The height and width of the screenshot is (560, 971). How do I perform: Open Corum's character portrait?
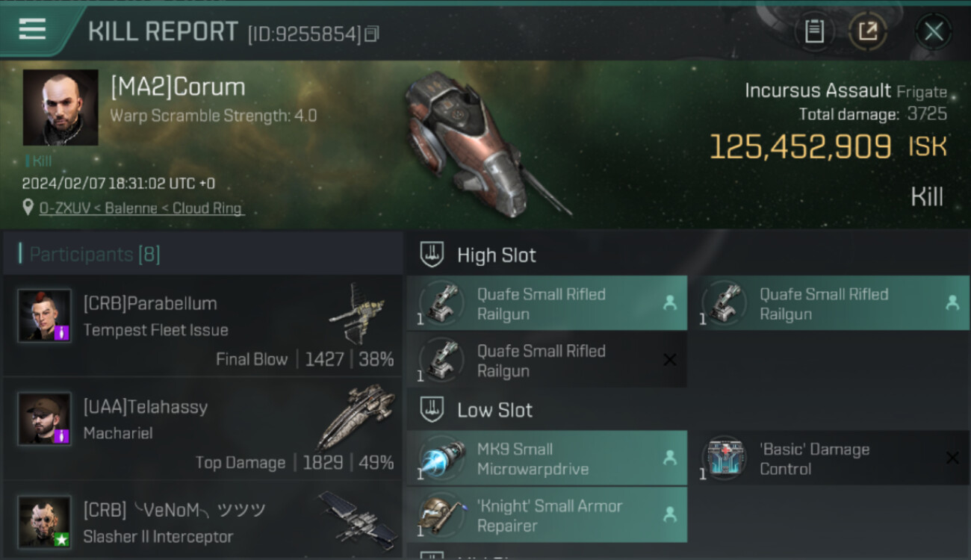[61, 108]
